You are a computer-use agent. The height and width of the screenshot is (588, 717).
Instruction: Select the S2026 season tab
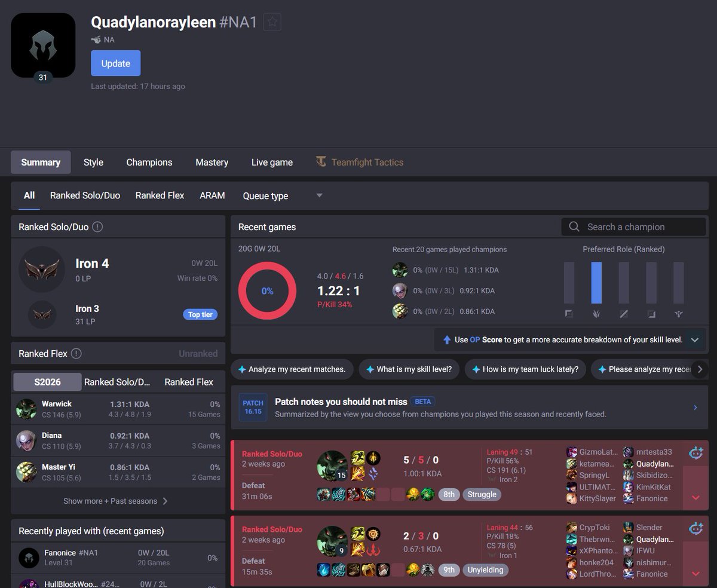coord(47,382)
